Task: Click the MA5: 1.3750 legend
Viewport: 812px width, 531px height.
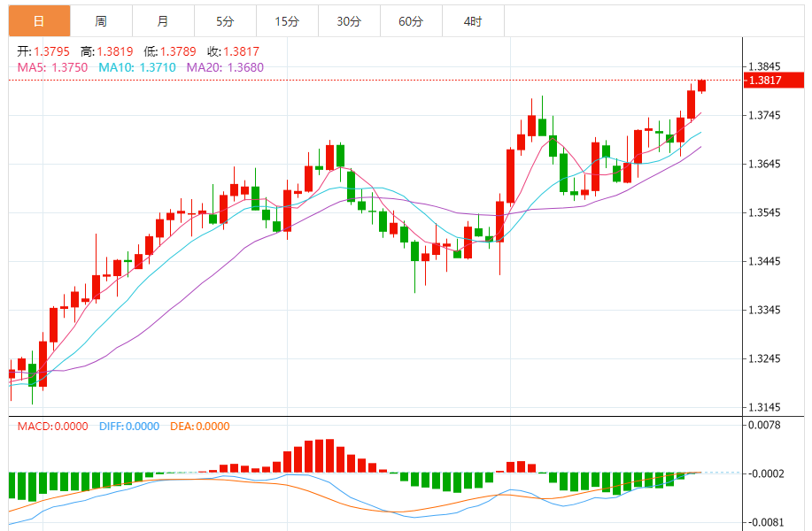Action: [52, 67]
